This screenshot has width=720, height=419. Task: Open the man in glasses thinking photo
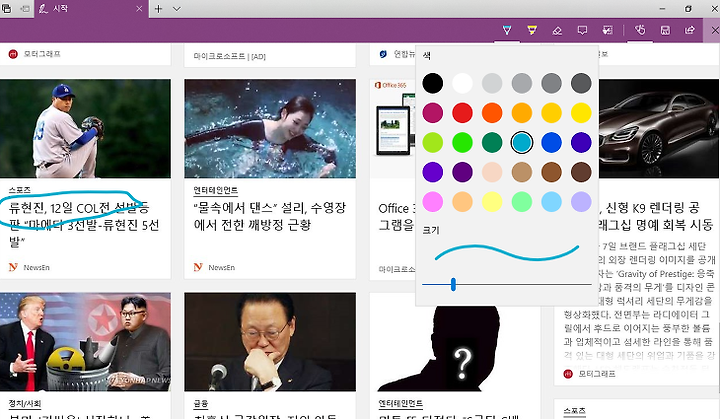(270, 342)
